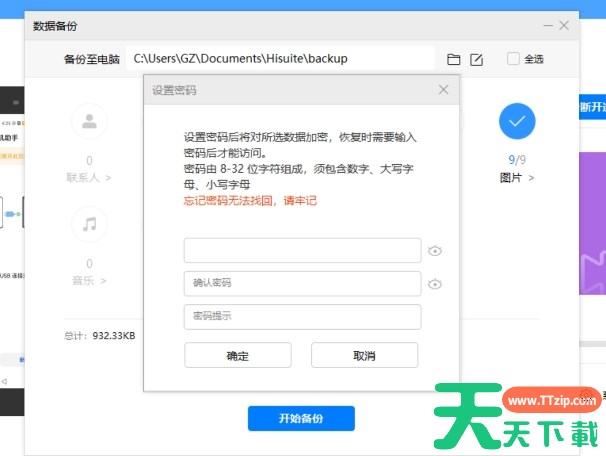606x456 pixels.
Task: Start backup with 开始备份 button
Action: (x=301, y=419)
